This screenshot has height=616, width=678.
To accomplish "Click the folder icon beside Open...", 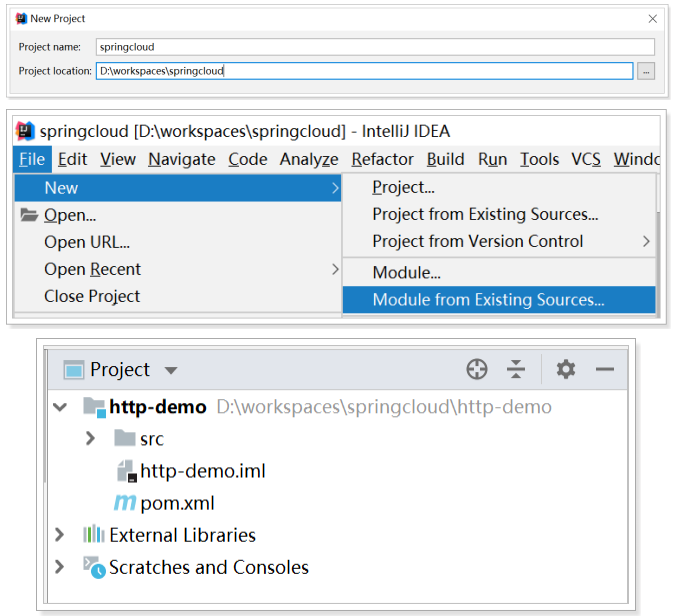I will point(29,214).
